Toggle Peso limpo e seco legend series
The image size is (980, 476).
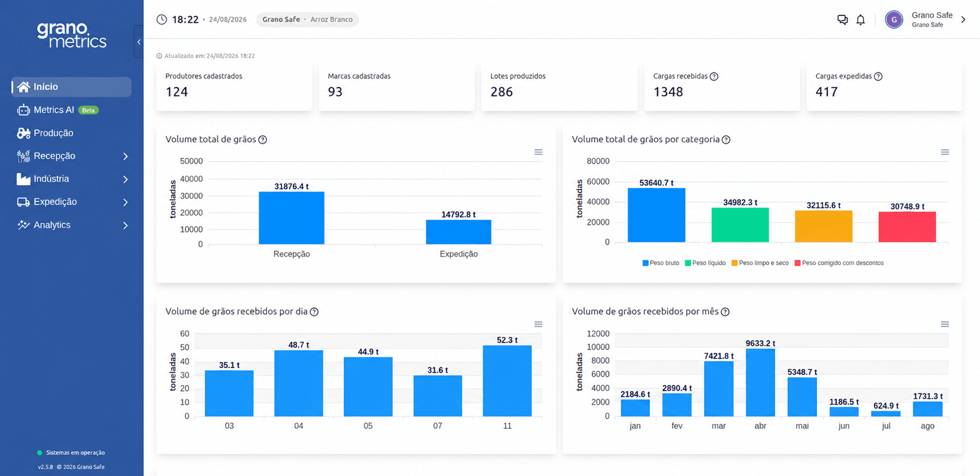click(x=760, y=263)
